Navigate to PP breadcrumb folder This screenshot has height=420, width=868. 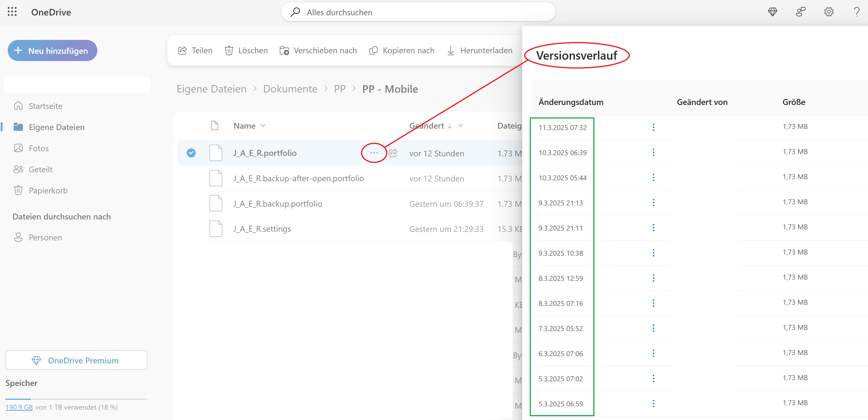point(340,89)
